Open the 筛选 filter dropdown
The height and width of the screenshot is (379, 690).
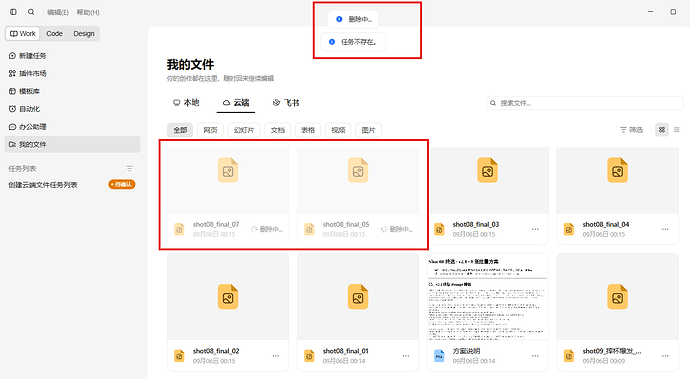point(631,129)
